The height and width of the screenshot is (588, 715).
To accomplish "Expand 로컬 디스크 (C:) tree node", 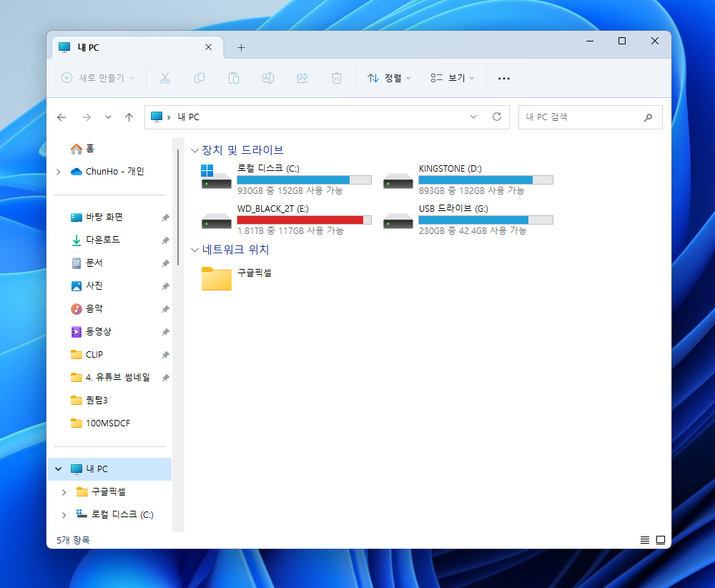I will (64, 515).
